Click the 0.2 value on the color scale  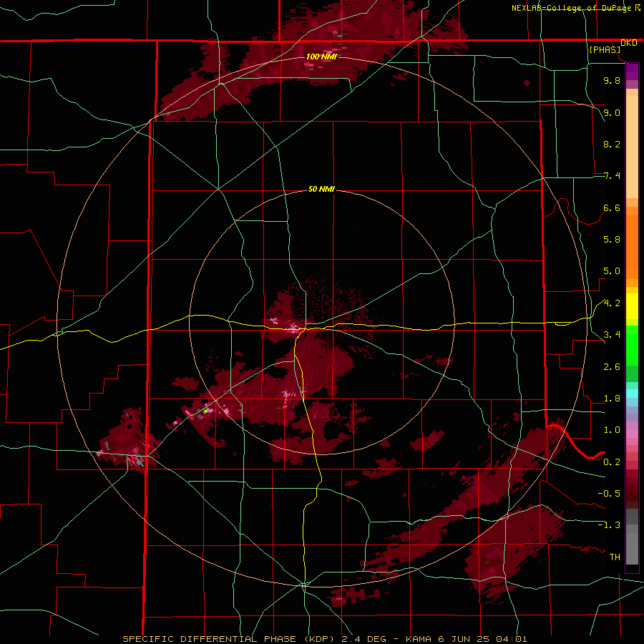point(612,462)
